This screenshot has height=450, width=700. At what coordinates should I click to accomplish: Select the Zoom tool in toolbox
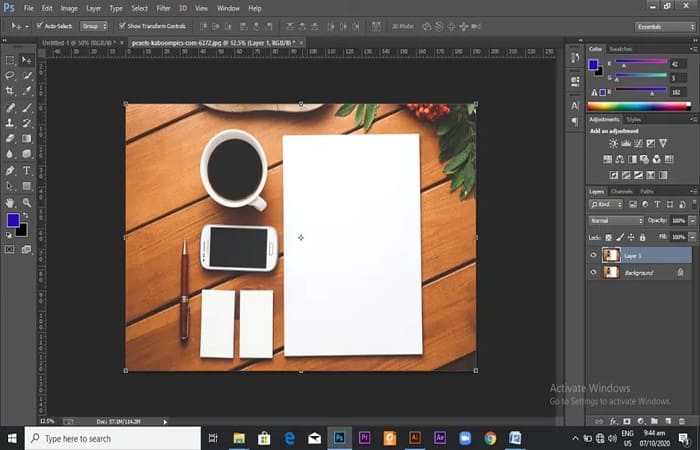point(27,203)
